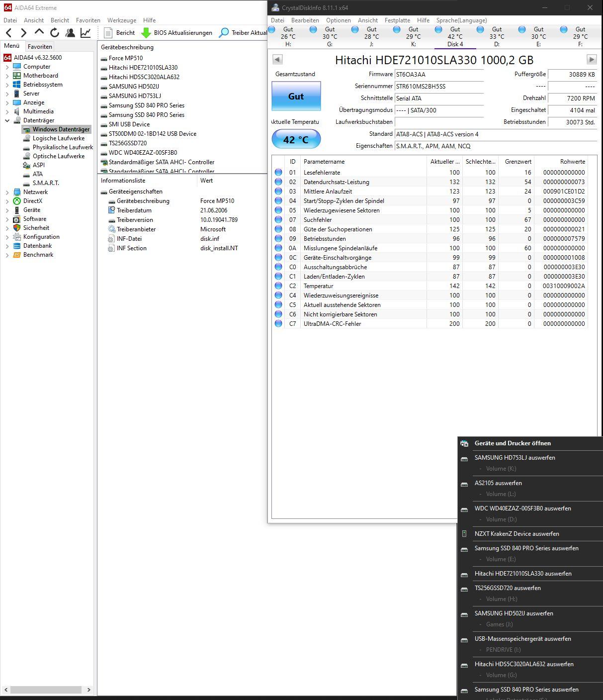
Task: Click the firmware field ST6OA3AA
Action: click(439, 75)
